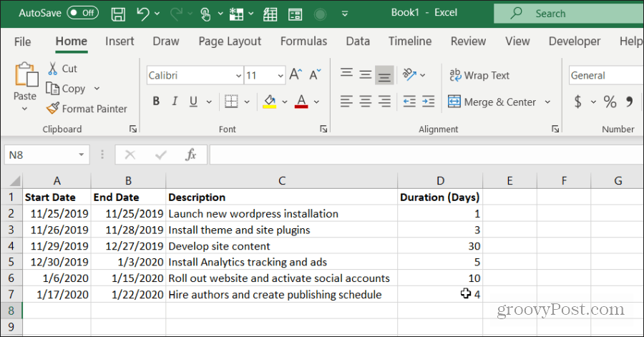
Task: Click the Undo arrow icon
Action: coord(143,14)
